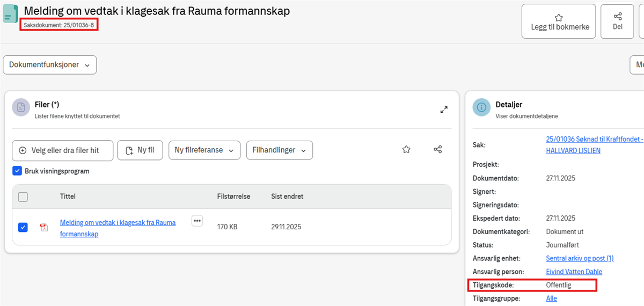Open the three-dot menu for the file

tap(197, 221)
